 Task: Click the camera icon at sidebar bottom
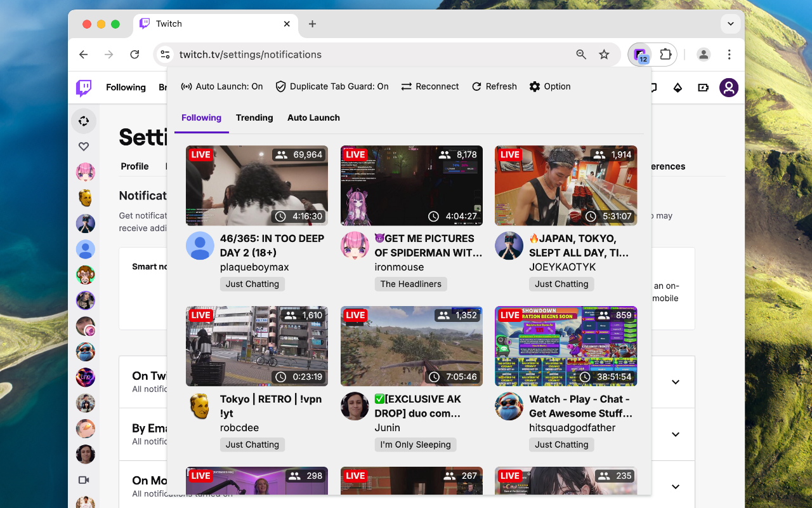[x=83, y=480]
